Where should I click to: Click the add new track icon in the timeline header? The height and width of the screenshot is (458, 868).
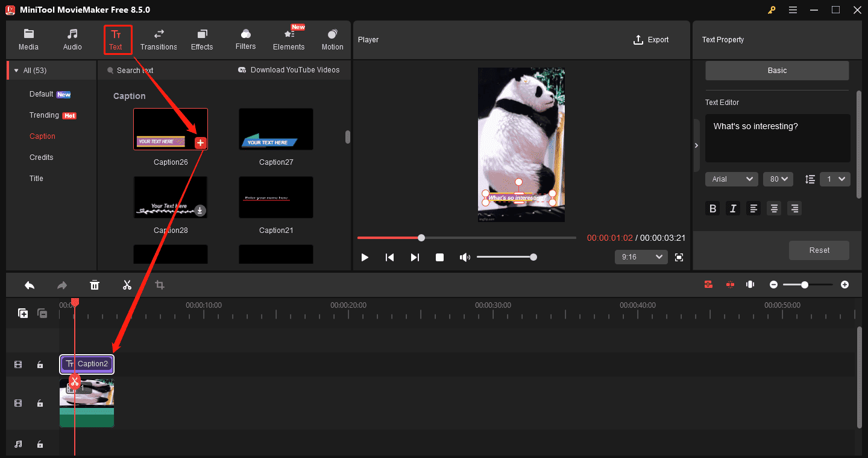pos(22,313)
